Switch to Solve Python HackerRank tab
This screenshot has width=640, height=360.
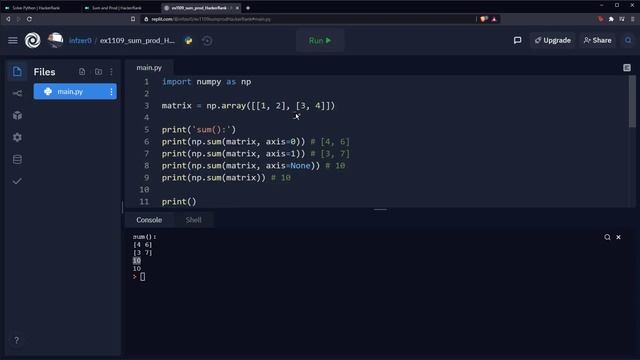[x=36, y=8]
